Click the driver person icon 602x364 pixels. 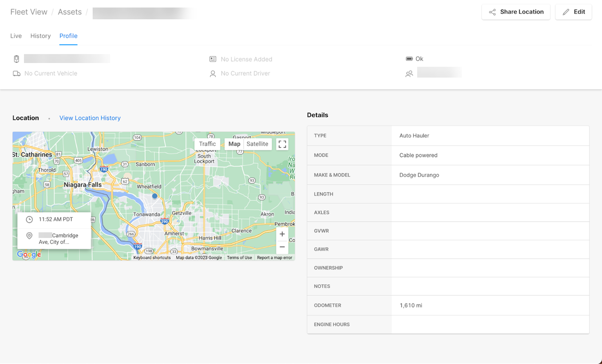point(213,74)
